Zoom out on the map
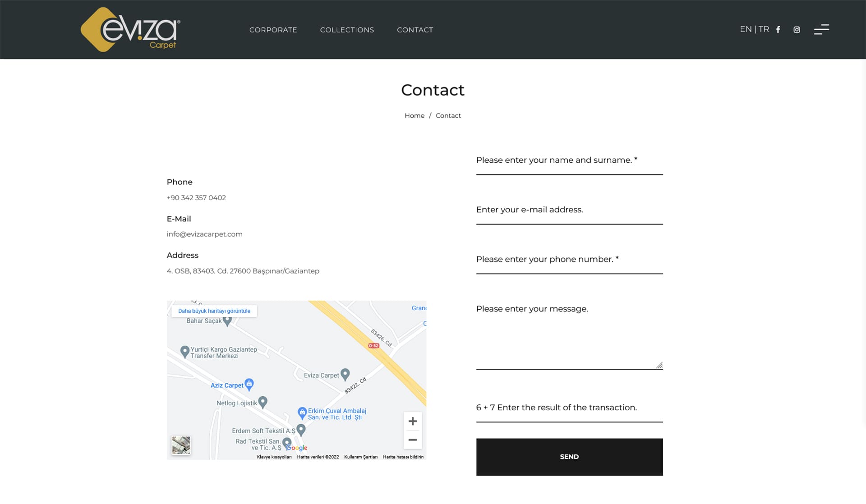 412,440
